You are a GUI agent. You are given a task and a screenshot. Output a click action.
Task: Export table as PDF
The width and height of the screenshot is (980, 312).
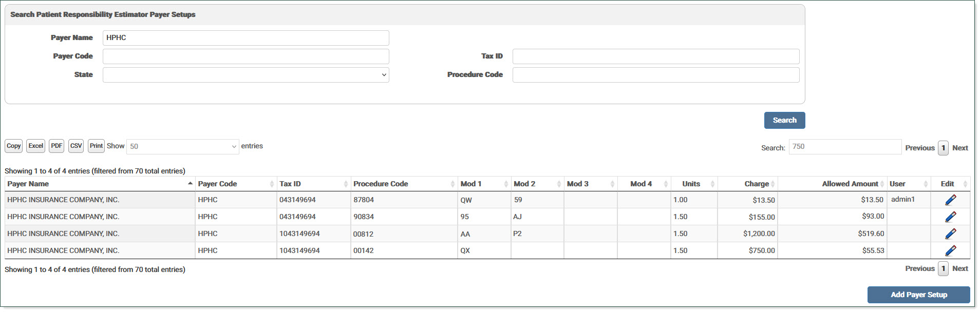[x=56, y=146]
